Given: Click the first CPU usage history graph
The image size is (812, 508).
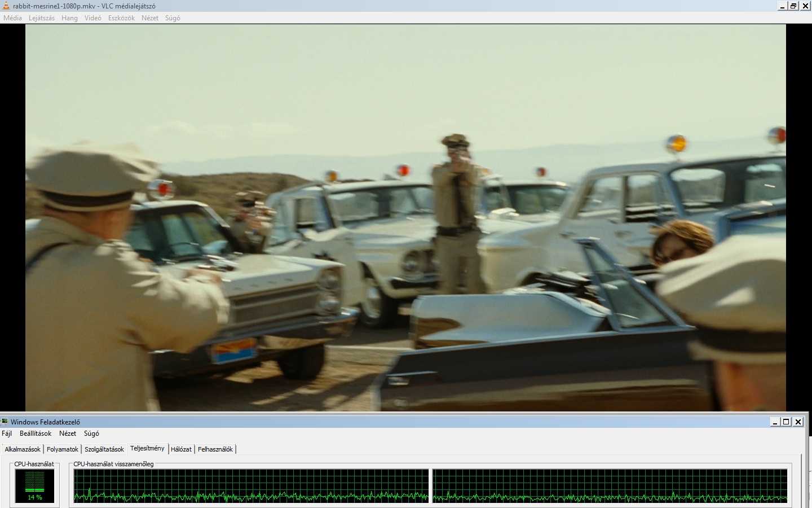Looking at the screenshot, I should 251,486.
